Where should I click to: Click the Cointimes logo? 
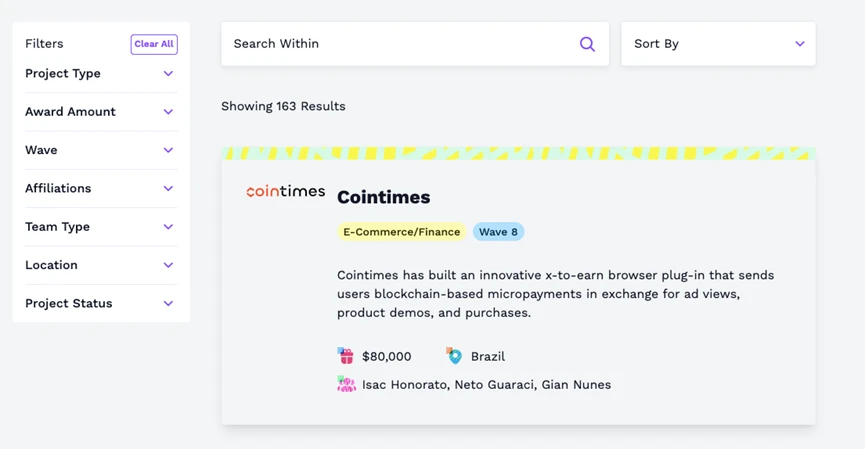285,191
